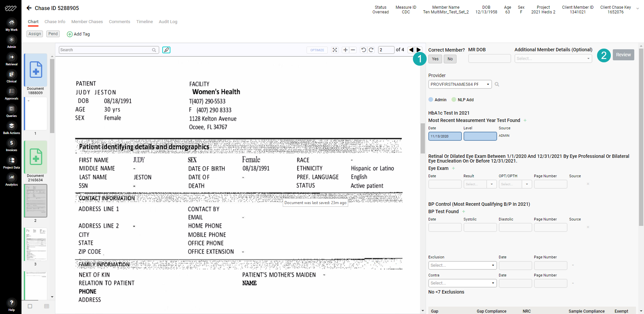Click the document viewer vertical scrollbar
Viewport: 644px width, 314px height.
pos(423,138)
